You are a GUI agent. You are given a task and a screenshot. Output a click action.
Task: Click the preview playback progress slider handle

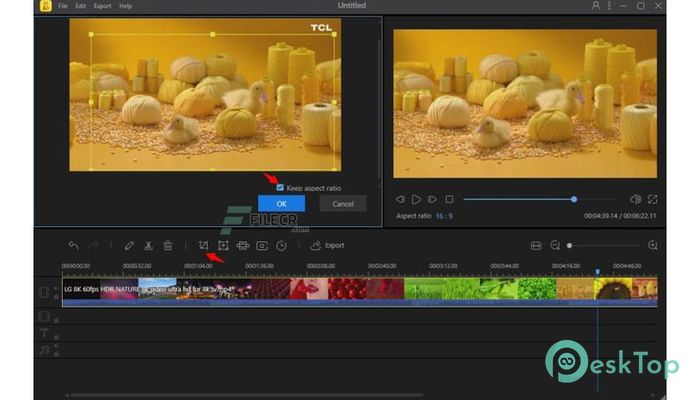pyautogui.click(x=574, y=200)
